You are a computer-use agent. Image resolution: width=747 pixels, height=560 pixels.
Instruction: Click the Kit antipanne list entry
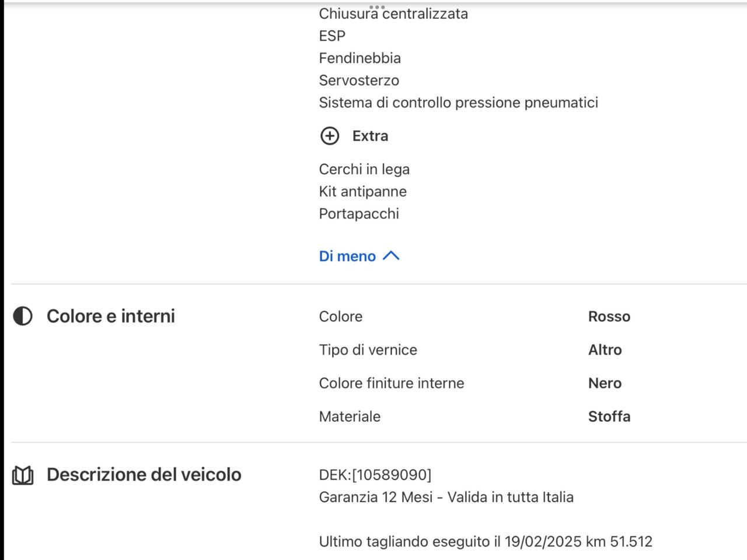362,191
